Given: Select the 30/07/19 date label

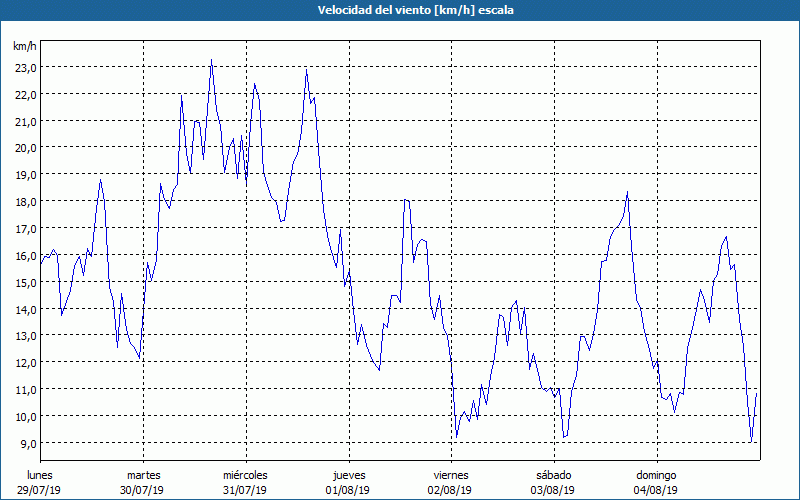Looking at the screenshot, I should 142,490.
